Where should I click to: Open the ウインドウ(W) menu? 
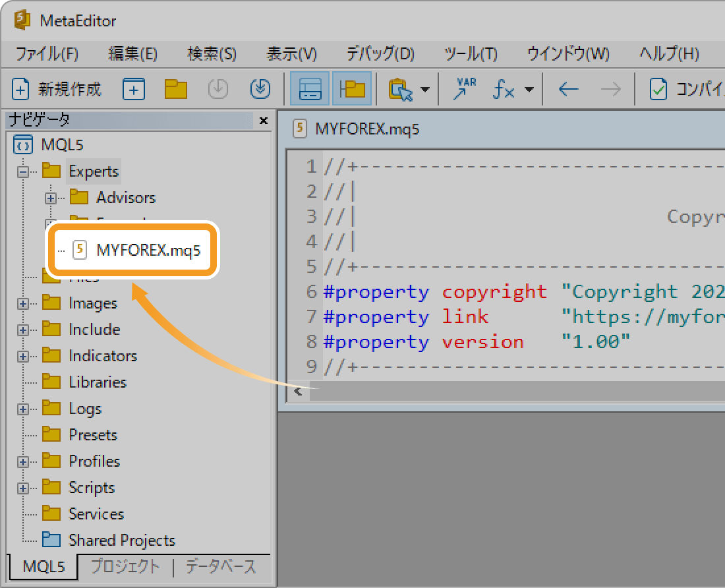click(567, 54)
